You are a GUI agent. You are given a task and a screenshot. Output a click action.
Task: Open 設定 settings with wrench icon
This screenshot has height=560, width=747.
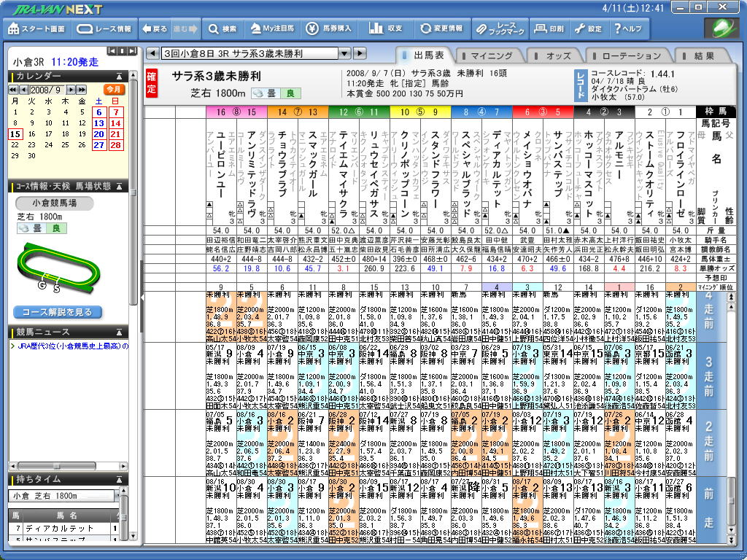(589, 29)
